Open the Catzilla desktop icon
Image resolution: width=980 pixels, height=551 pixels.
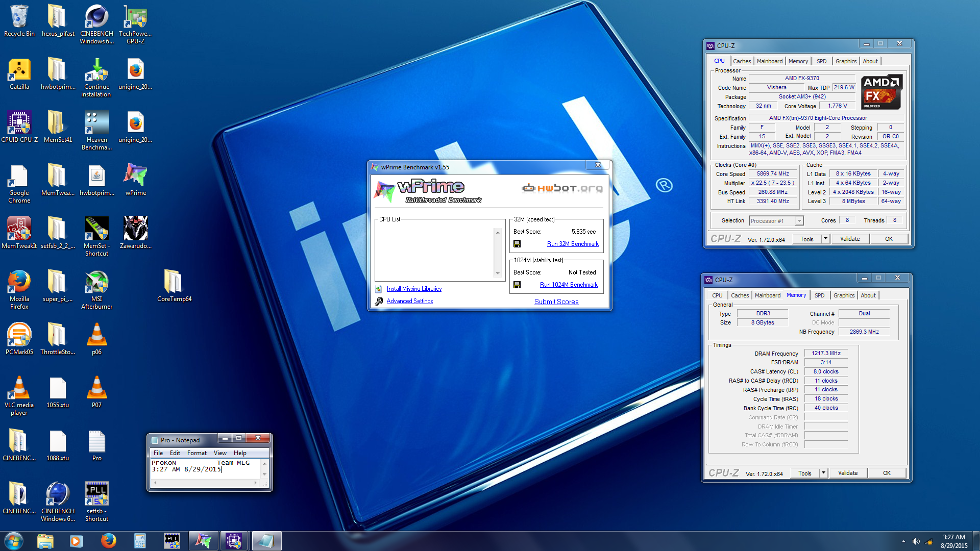(19, 74)
